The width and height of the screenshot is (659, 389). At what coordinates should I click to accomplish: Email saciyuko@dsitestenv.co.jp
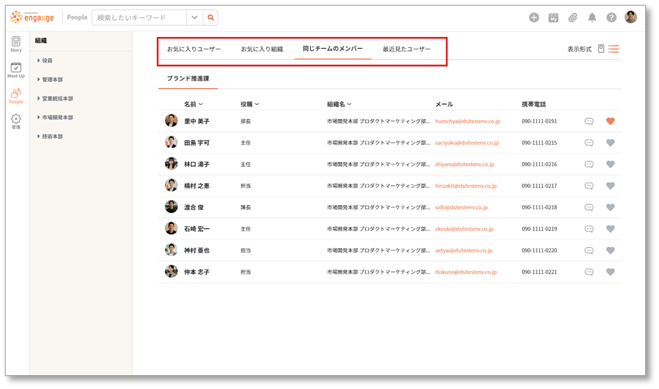click(x=467, y=143)
